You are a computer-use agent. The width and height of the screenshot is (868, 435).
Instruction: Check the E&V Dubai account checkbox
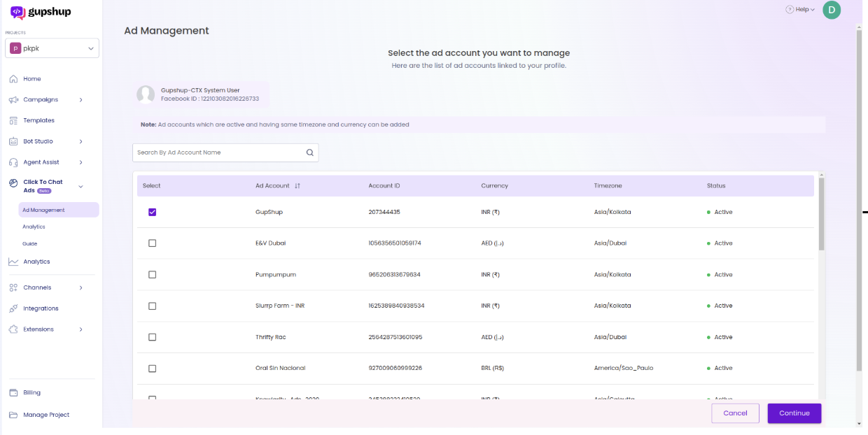pyautogui.click(x=152, y=243)
